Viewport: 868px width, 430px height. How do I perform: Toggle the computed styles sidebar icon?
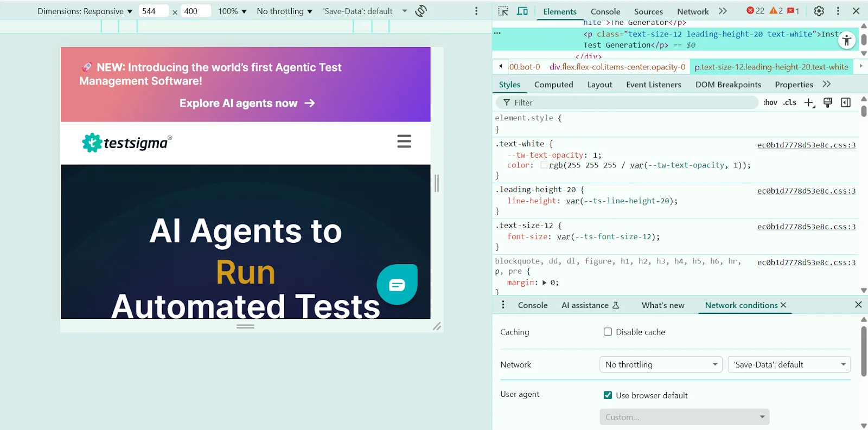846,102
